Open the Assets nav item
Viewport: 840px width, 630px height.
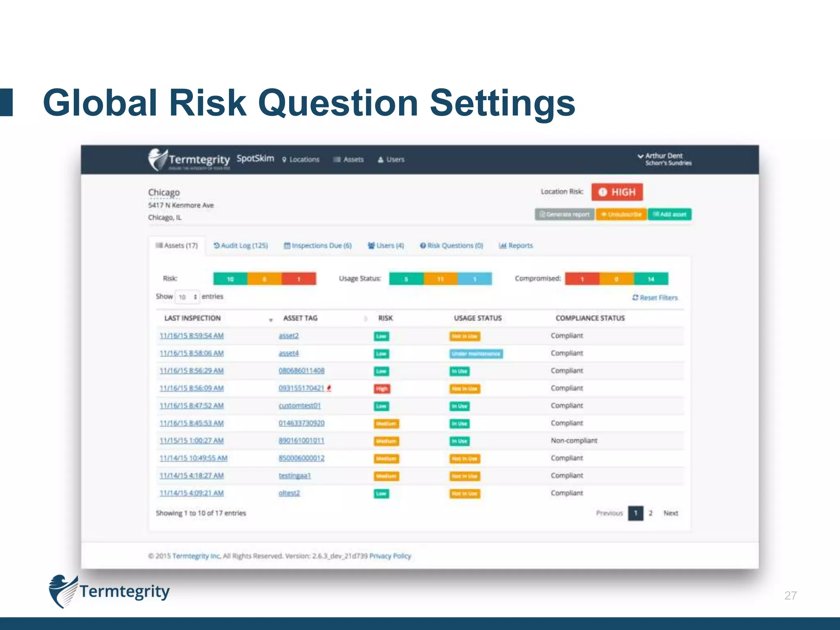[349, 160]
